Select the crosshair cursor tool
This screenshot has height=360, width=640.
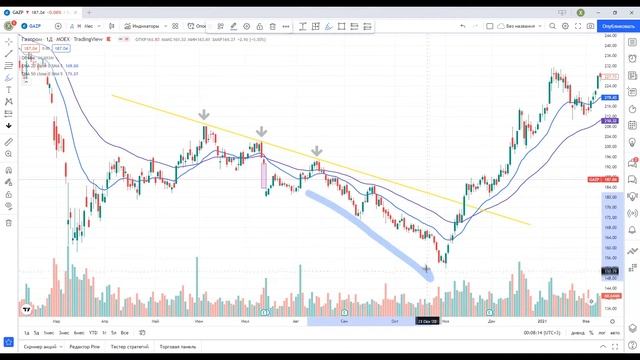point(9,42)
